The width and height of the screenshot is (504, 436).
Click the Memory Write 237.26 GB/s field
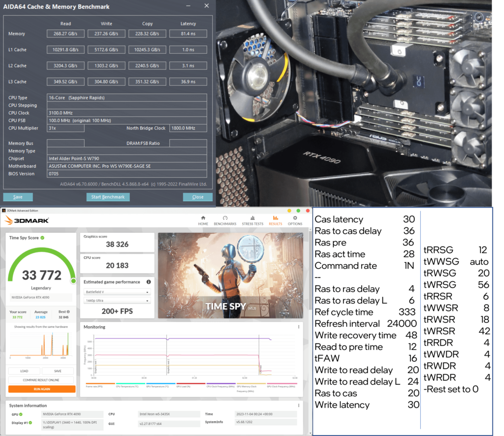[x=106, y=34]
